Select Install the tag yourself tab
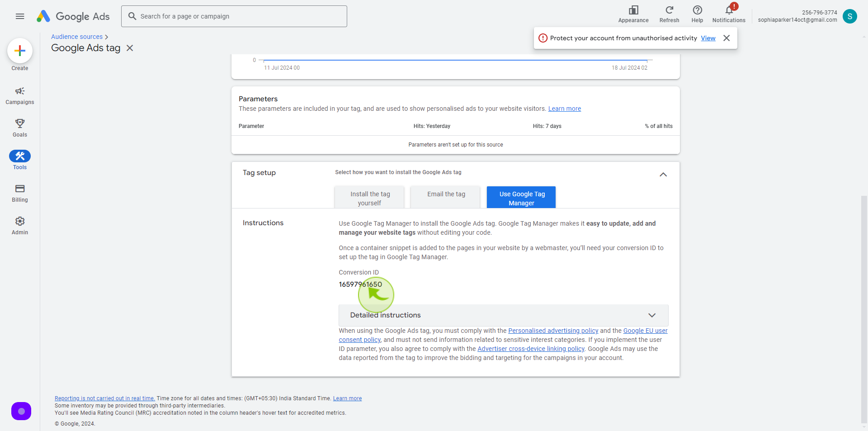The height and width of the screenshot is (431, 868). point(369,198)
